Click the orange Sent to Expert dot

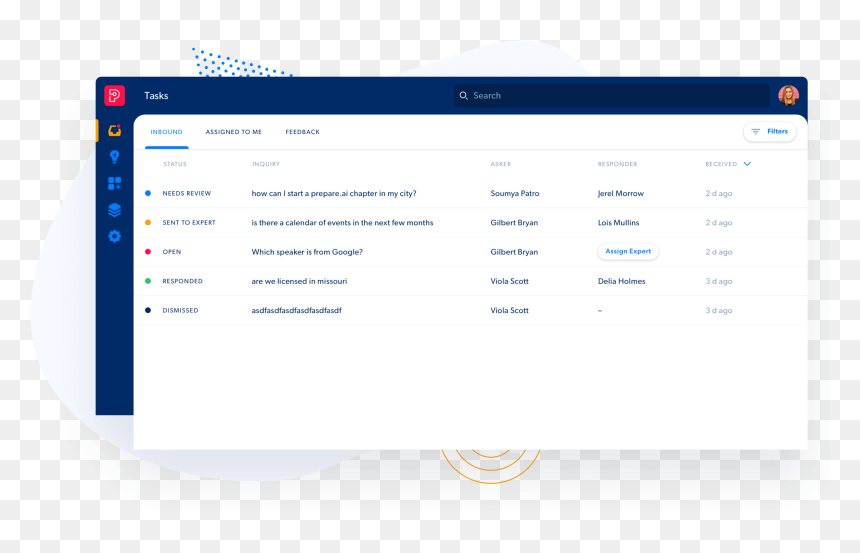pos(148,222)
